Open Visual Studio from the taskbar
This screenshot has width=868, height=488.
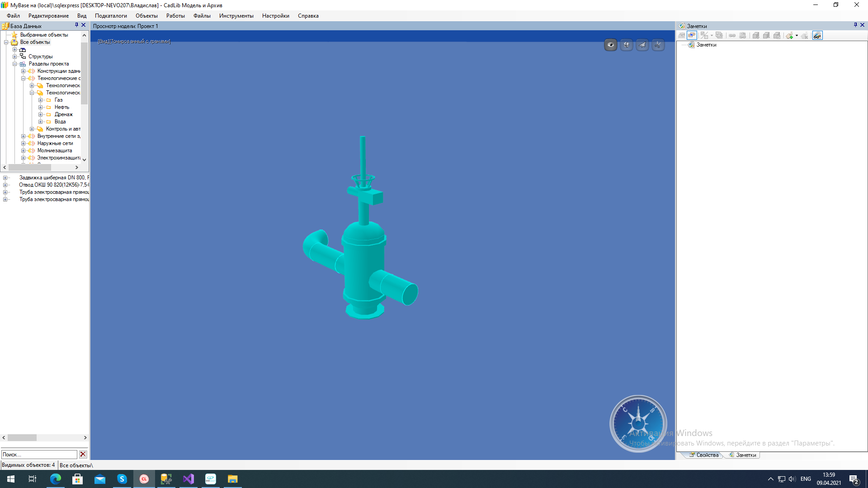188,479
